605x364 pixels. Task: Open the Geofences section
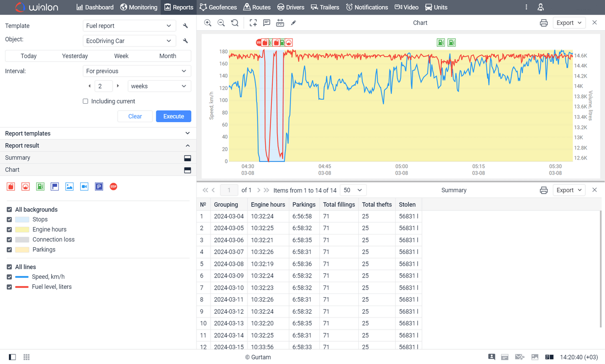click(218, 7)
